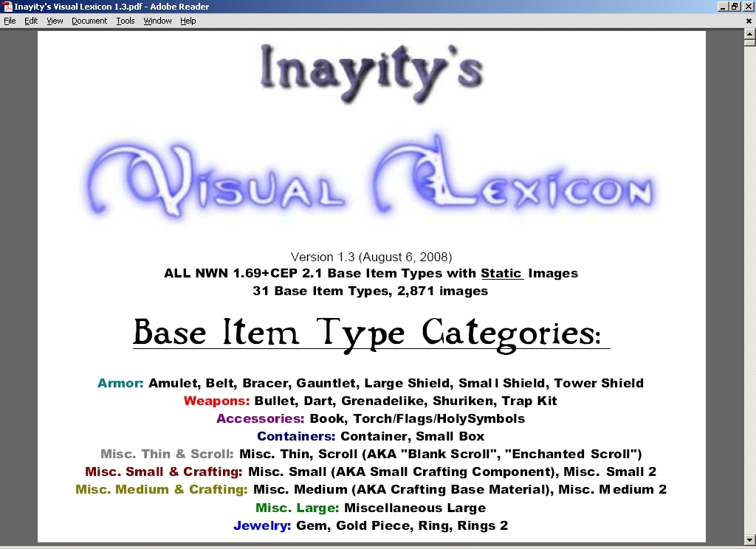Open the View menu
This screenshot has width=756, height=549.
click(55, 21)
